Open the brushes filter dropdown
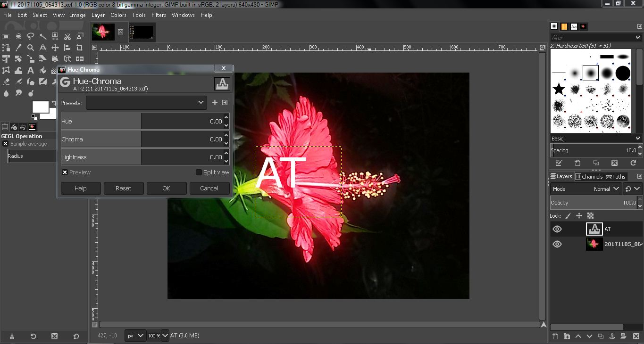This screenshot has height=344, width=644. click(x=637, y=37)
